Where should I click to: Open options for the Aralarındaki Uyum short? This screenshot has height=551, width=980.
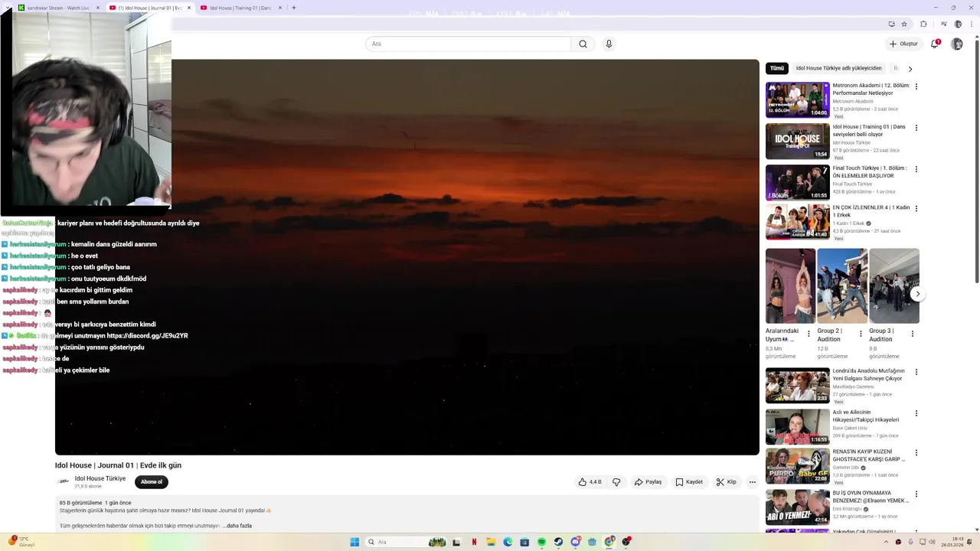coord(808,334)
